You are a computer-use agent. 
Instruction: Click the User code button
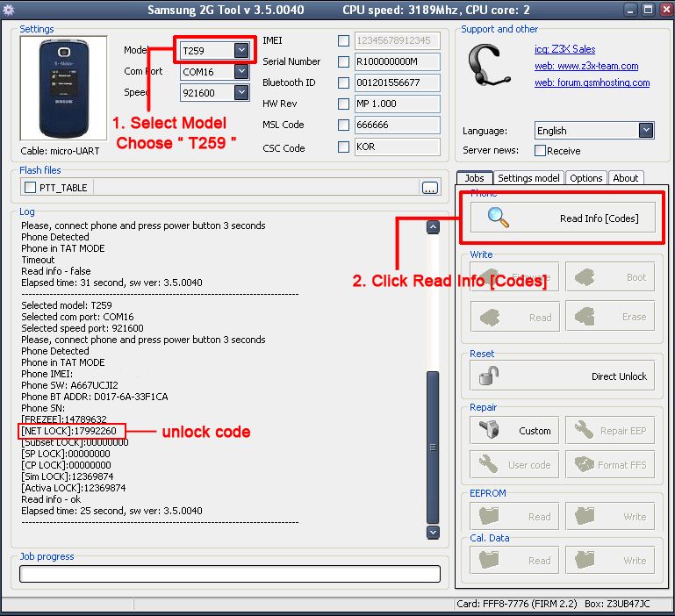pos(515,464)
